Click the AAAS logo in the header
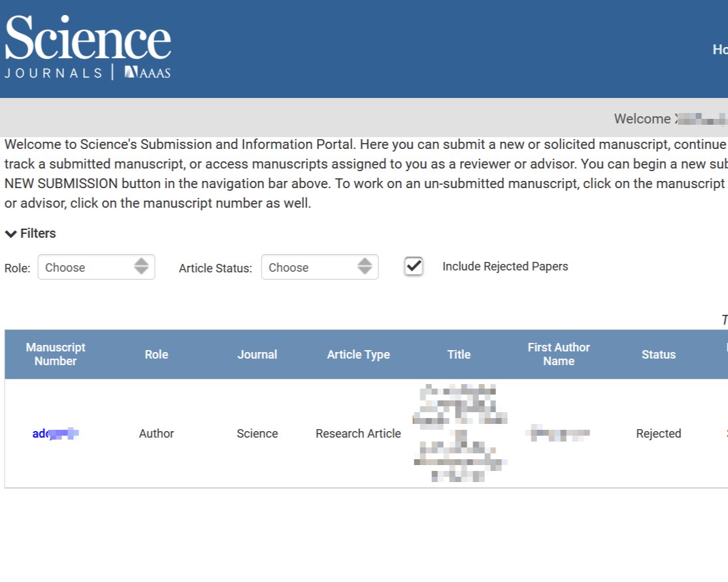The height and width of the screenshot is (582, 728). 148,73
